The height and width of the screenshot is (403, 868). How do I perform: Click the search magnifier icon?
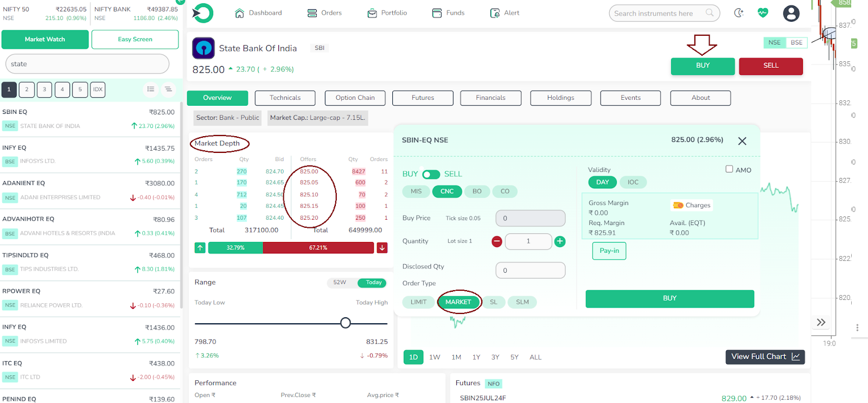[710, 13]
